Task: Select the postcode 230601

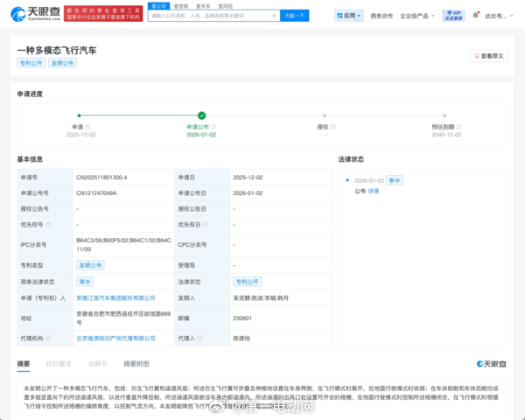Action: click(x=242, y=318)
